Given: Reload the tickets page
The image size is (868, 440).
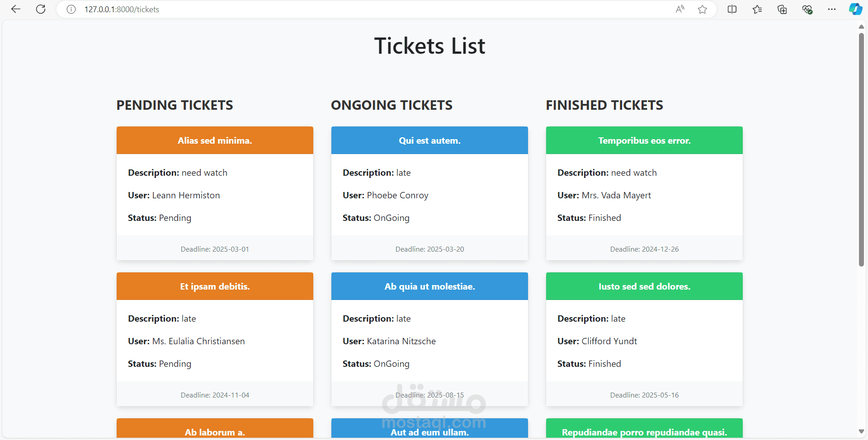Looking at the screenshot, I should pos(41,9).
